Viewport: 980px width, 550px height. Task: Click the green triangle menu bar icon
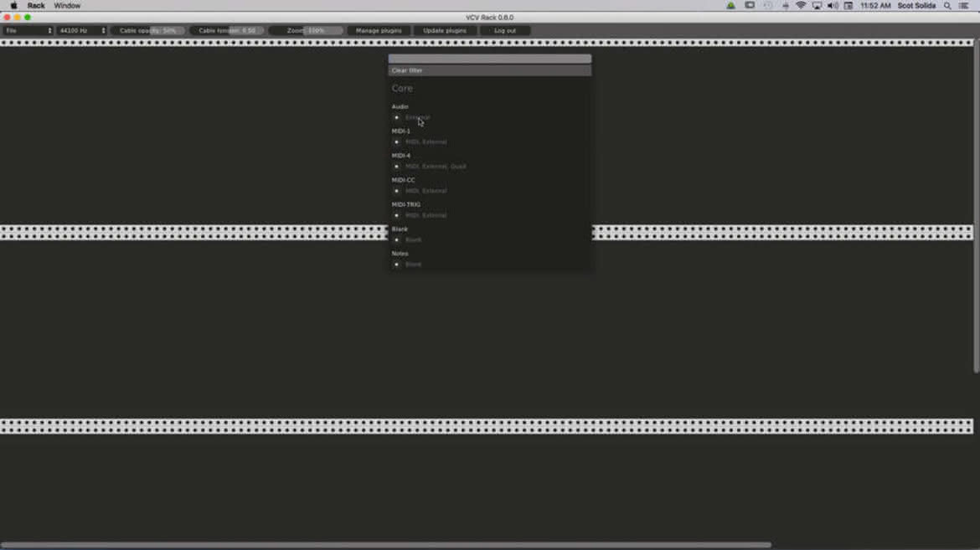coord(730,6)
